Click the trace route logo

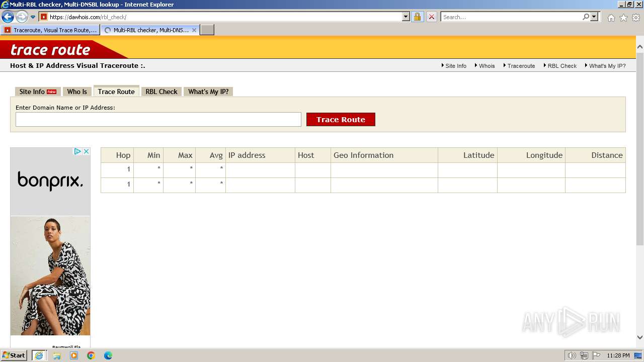(x=50, y=50)
